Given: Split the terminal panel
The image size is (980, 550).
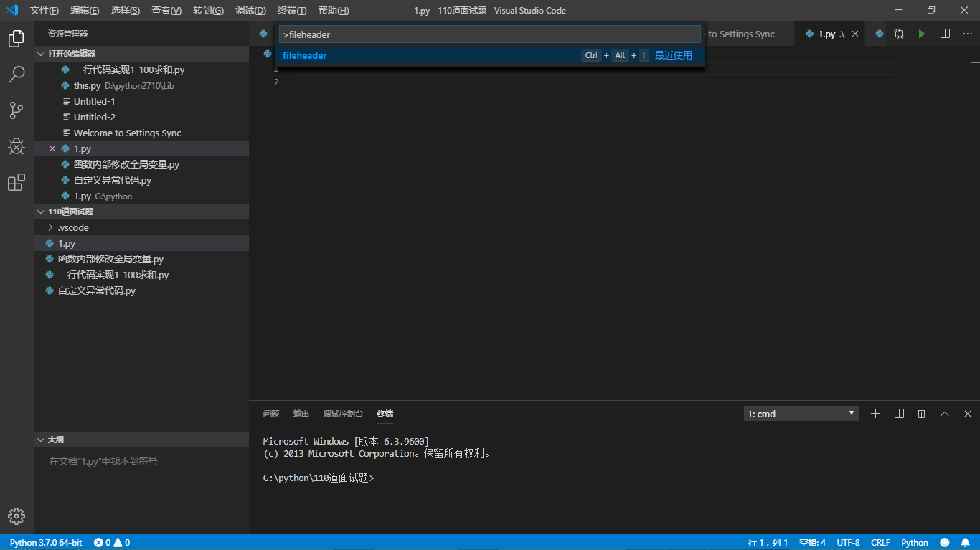Looking at the screenshot, I should point(898,413).
